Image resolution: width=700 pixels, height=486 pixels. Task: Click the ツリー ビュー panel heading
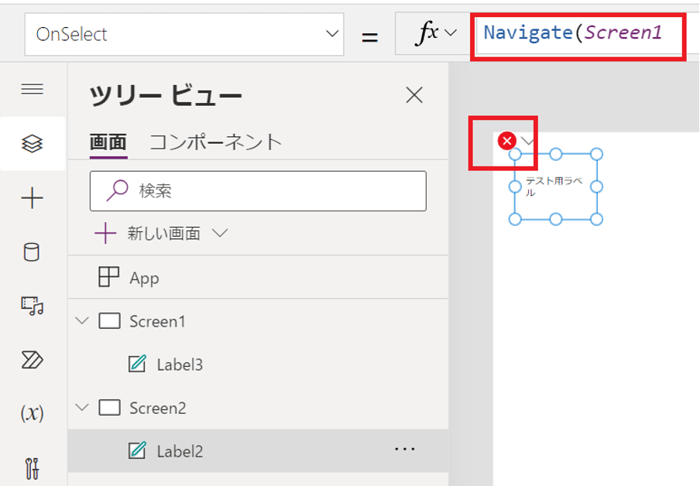click(166, 96)
